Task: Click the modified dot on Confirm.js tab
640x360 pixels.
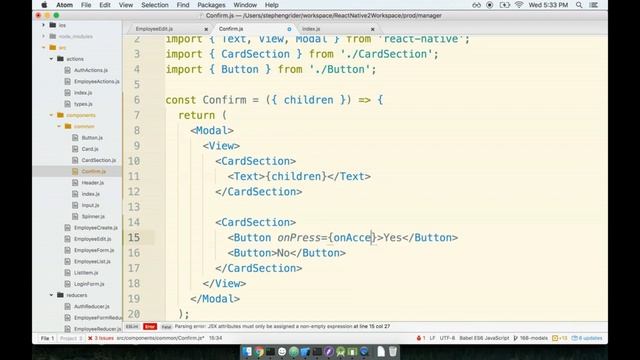Action: point(289,29)
